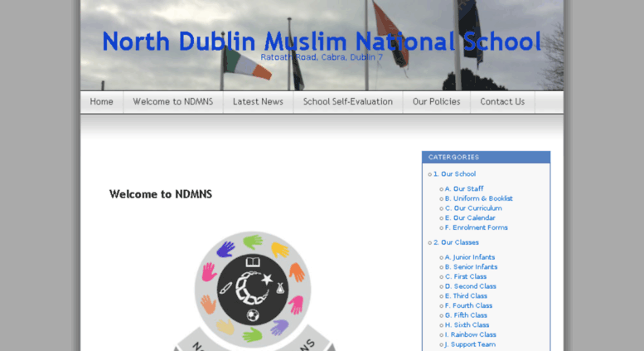Open 'C. Our Curriculum' link
644x351 pixels.
pyautogui.click(x=473, y=208)
